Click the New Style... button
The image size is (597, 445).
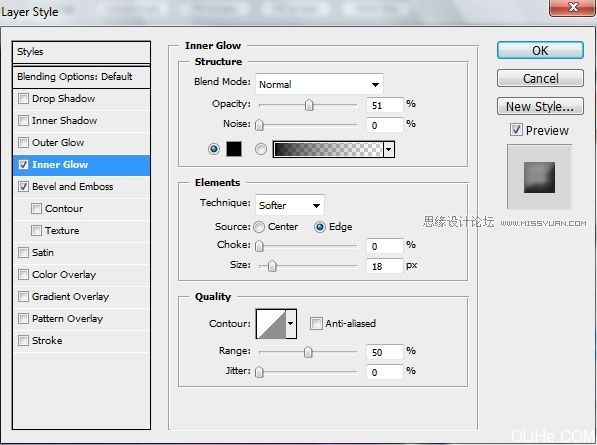point(540,106)
